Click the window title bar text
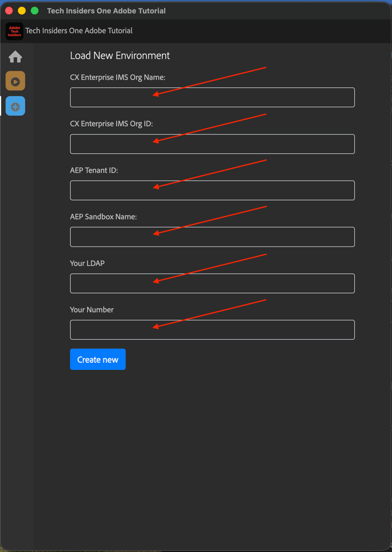Image resolution: width=392 pixels, height=552 pixels. (x=106, y=11)
